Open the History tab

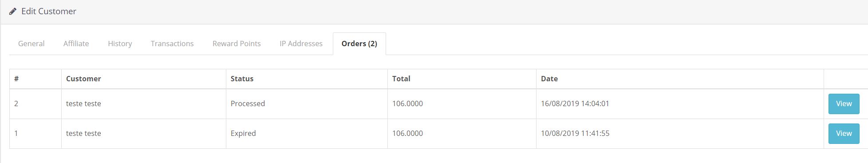(120, 44)
